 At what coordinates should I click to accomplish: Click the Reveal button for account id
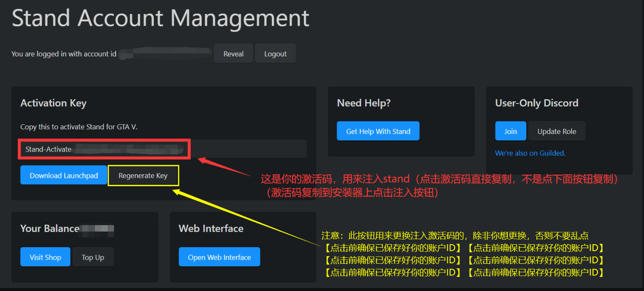tap(233, 54)
